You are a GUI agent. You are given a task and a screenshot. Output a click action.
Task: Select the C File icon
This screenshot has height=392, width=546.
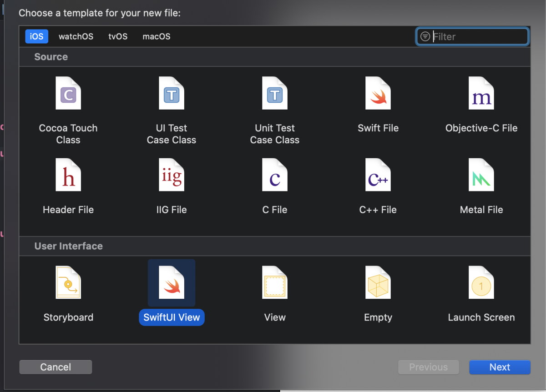pyautogui.click(x=275, y=175)
